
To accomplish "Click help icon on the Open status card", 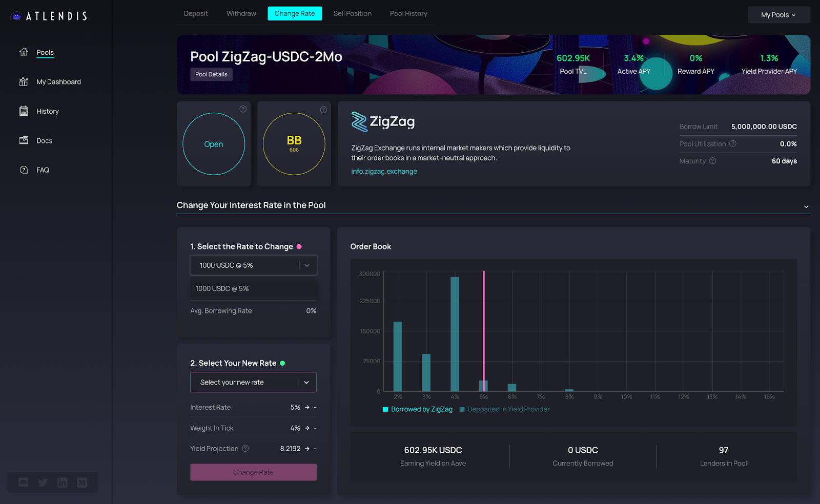I will coord(243,109).
